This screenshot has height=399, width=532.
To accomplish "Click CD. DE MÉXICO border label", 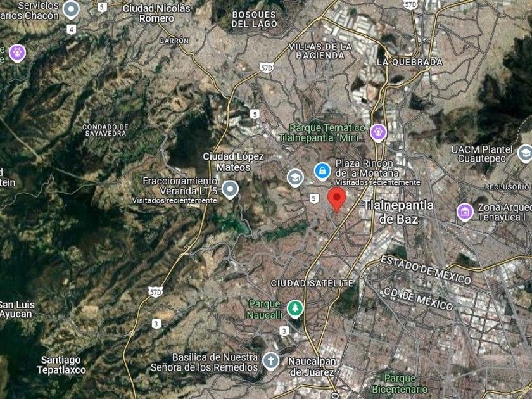I will tap(418, 299).
